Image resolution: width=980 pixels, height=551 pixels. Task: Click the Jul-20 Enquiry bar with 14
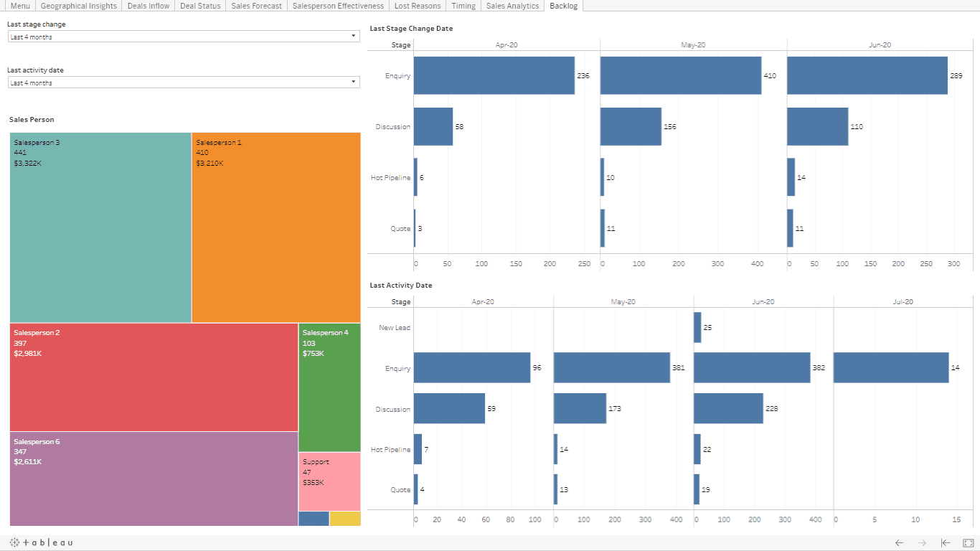(891, 367)
